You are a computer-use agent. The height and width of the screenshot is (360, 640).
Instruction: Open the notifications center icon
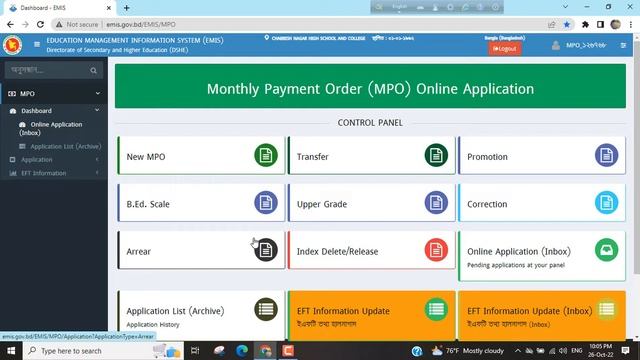pos(625,351)
